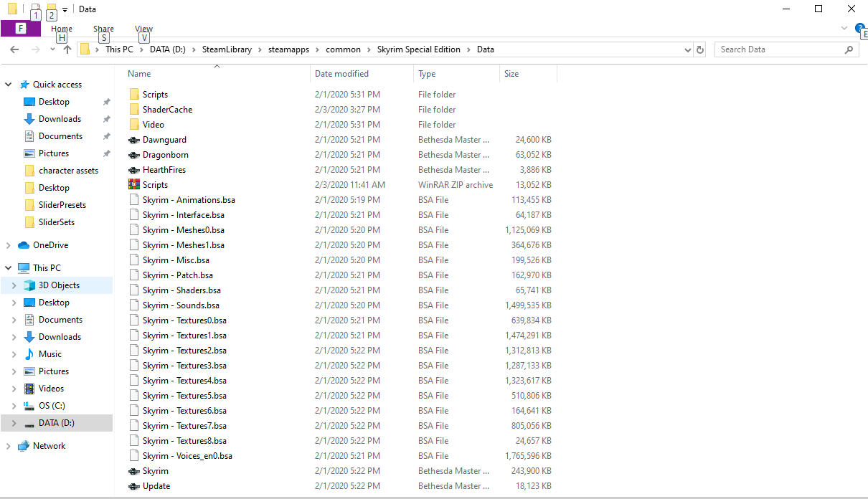
Task: Open Customize Quick Access Toolbar arrow
Action: click(65, 9)
